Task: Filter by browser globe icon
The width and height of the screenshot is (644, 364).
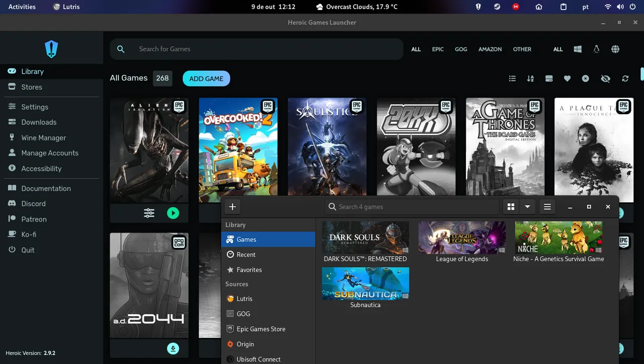Action: click(x=615, y=49)
